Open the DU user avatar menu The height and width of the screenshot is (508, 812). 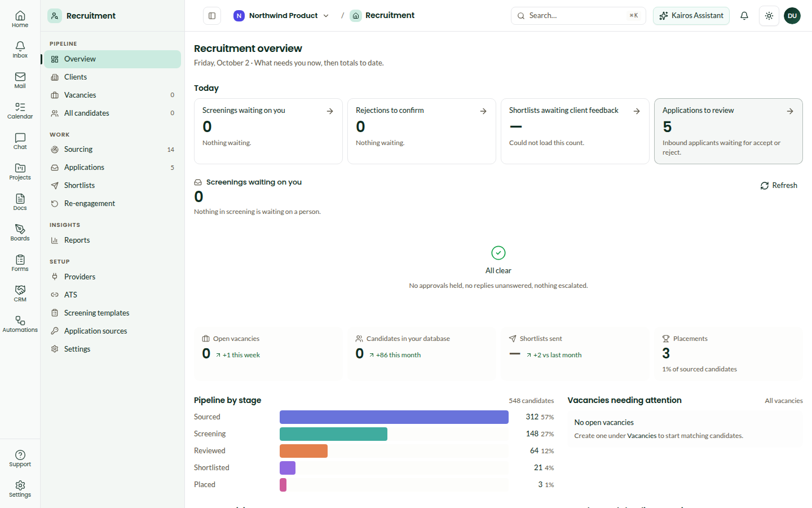(x=792, y=16)
